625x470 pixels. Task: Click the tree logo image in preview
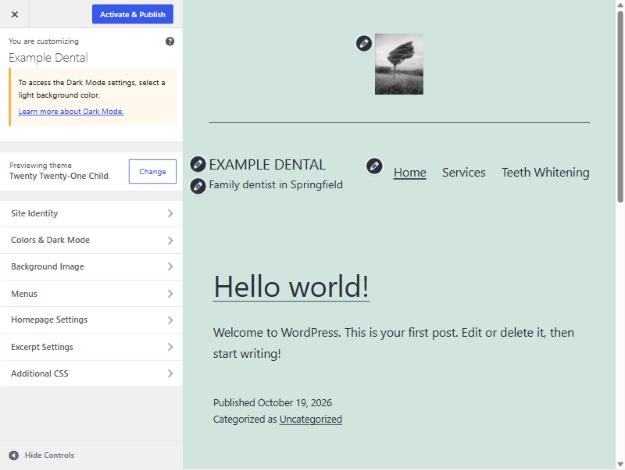(x=399, y=64)
